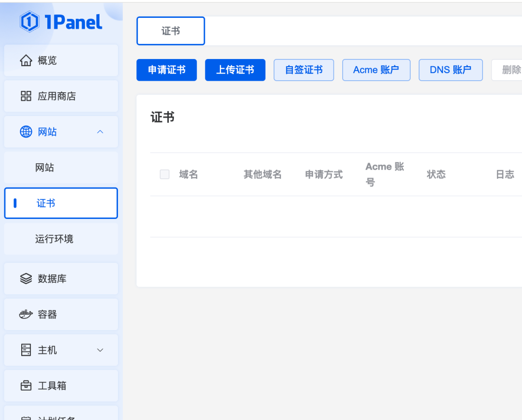This screenshot has height=420, width=522.
Task: Click the 状态 column header
Action: (x=436, y=174)
